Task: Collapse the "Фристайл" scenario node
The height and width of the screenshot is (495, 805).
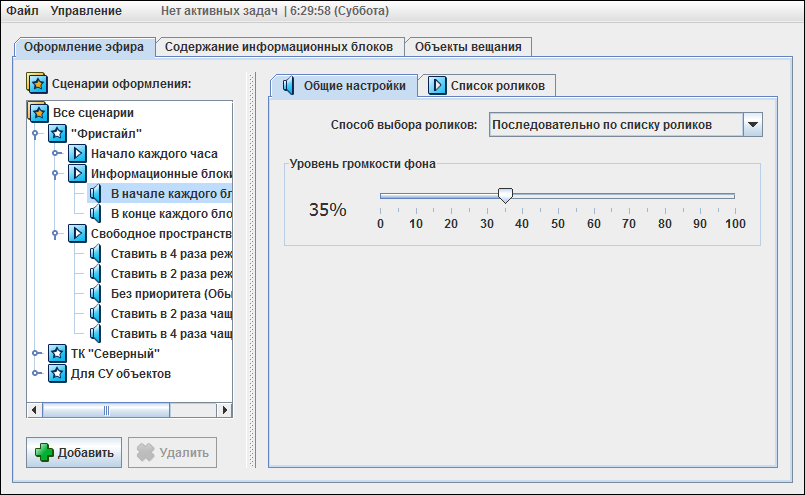Action: pyautogui.click(x=35, y=134)
